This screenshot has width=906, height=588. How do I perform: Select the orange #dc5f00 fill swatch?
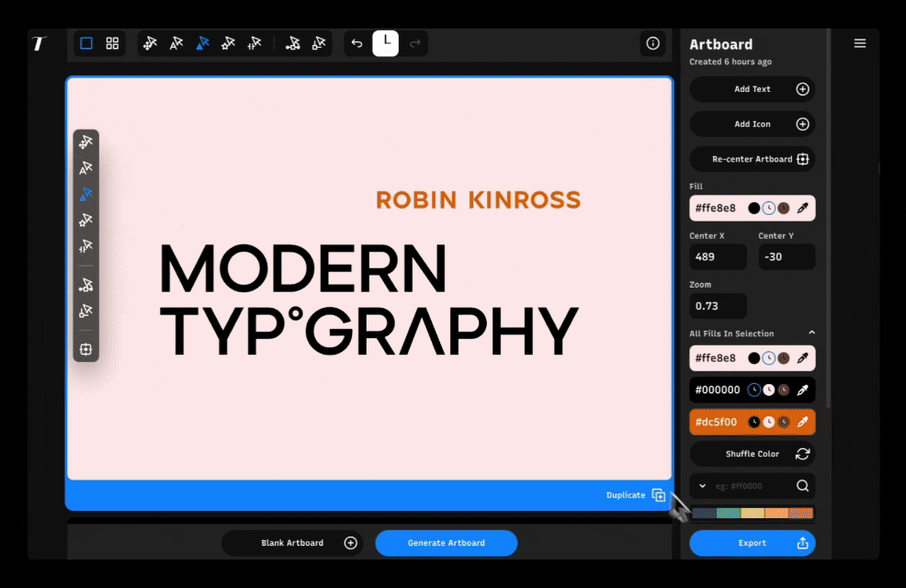(753, 422)
